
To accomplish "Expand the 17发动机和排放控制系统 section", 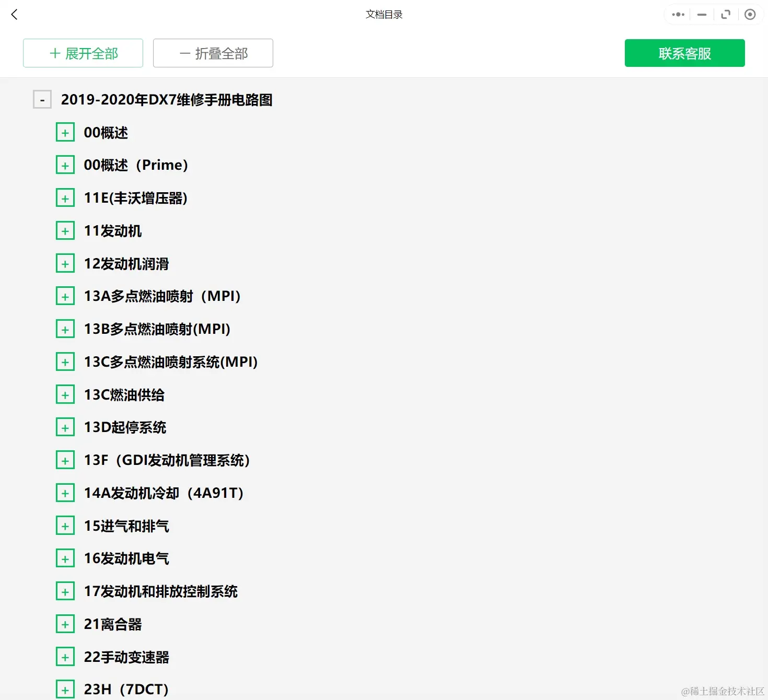I will [x=65, y=590].
